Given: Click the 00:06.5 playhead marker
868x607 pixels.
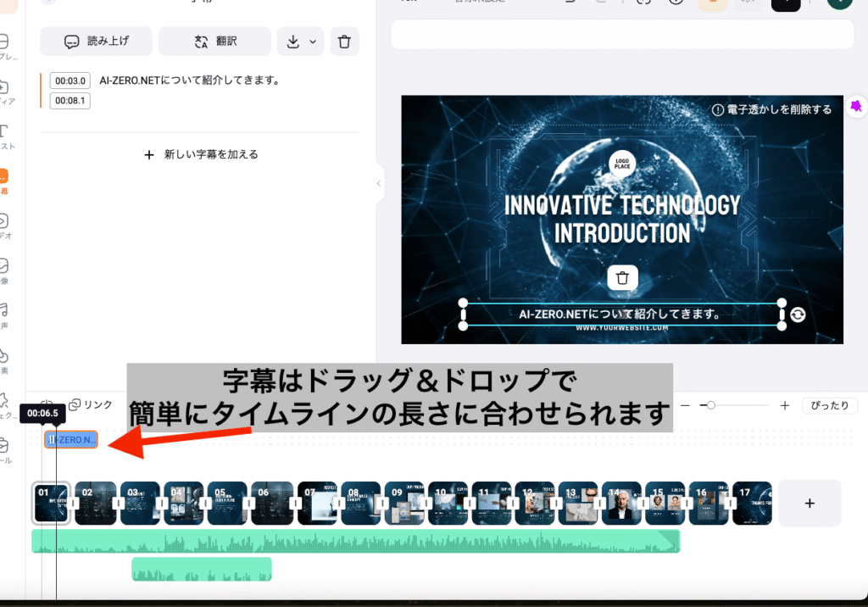Looking at the screenshot, I should pos(42,413).
